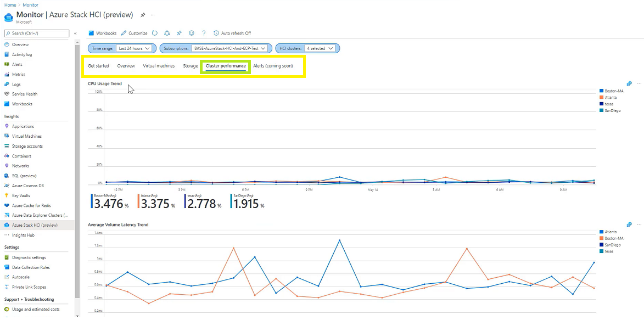Click the sidebar Search (Ctrl+/) field

(x=37, y=33)
